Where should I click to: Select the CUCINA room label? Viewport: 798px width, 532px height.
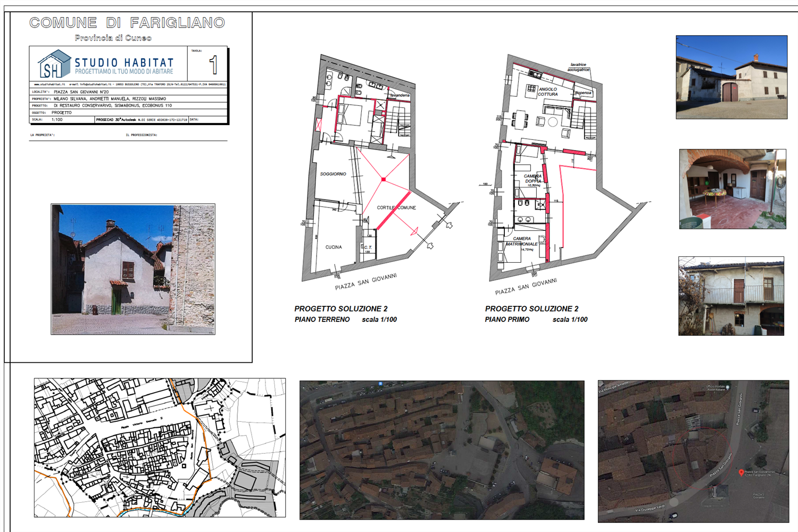pos(334,247)
